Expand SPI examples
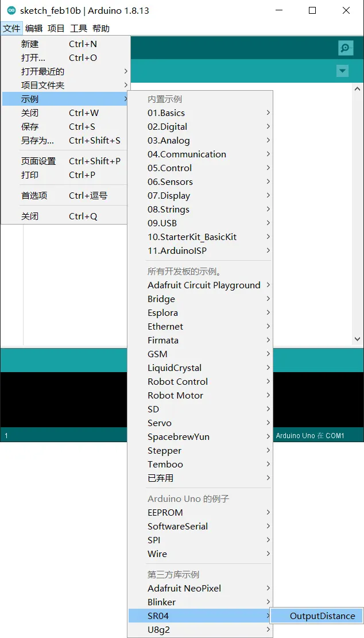364x638 pixels. pyautogui.click(x=200, y=540)
